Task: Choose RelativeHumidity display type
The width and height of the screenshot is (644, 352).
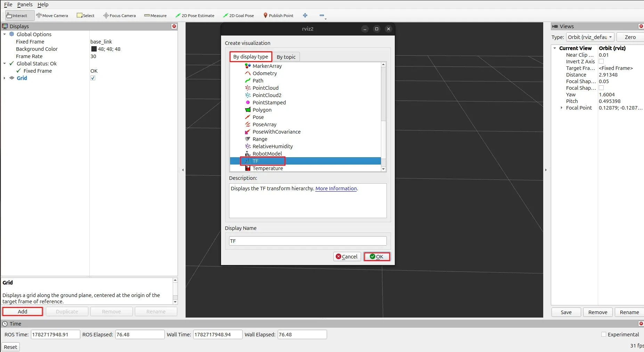Action: [272, 146]
